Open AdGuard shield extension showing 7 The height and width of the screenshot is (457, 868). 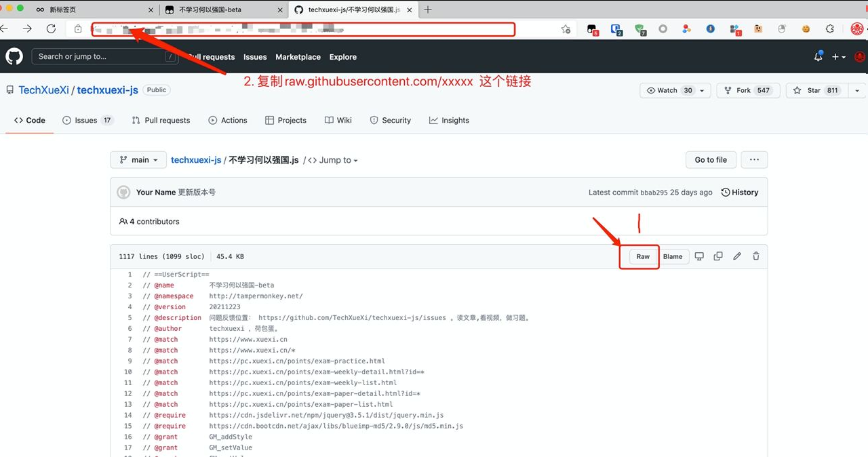pos(639,29)
